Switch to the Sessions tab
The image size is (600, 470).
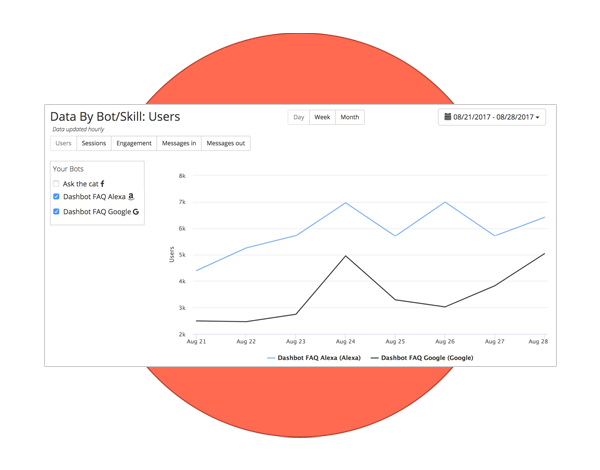94,143
